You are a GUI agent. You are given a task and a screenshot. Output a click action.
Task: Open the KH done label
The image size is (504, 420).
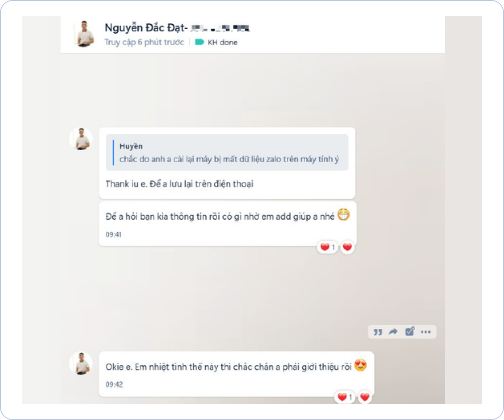216,42
